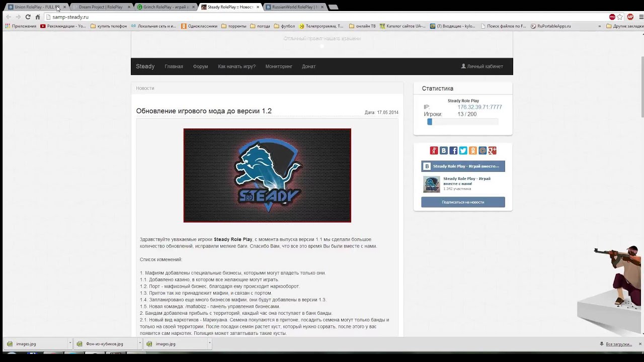Open downloaded file Фон-из-кубиков.jpg
The height and width of the screenshot is (362, 644).
pyautogui.click(x=104, y=344)
